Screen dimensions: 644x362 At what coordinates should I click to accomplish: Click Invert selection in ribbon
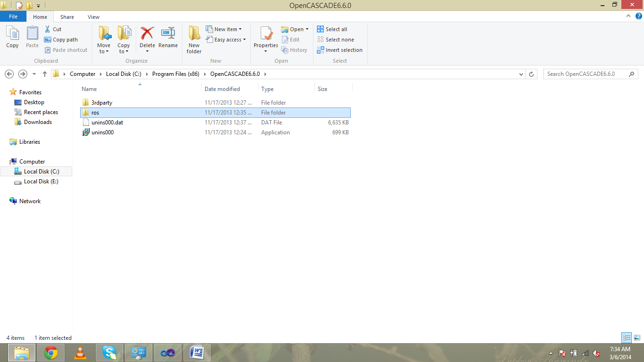pyautogui.click(x=339, y=50)
